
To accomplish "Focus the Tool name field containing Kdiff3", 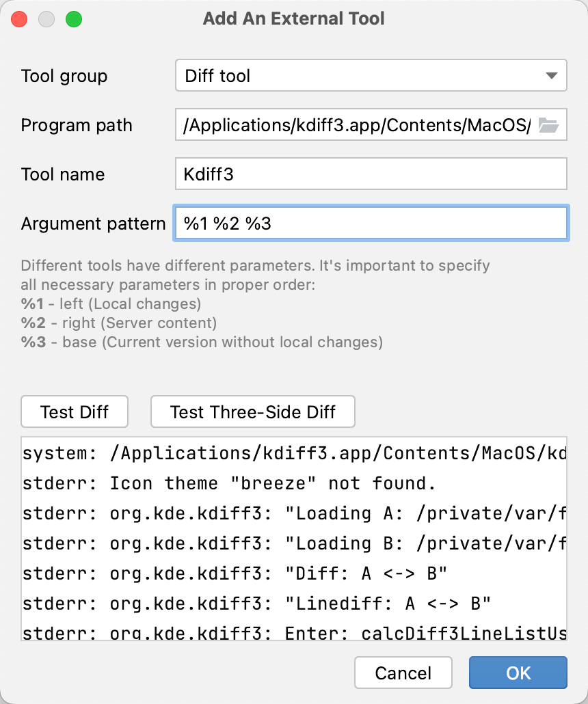I will click(371, 174).
